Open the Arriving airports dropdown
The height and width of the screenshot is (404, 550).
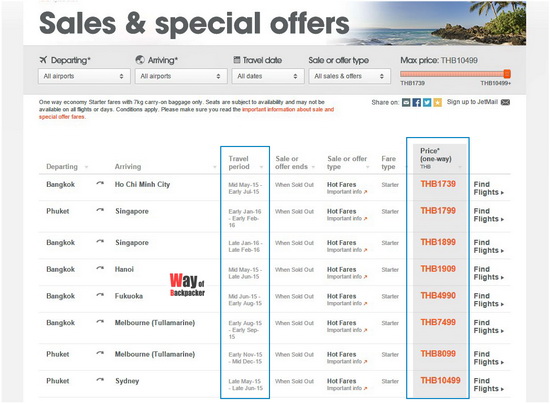[181, 76]
